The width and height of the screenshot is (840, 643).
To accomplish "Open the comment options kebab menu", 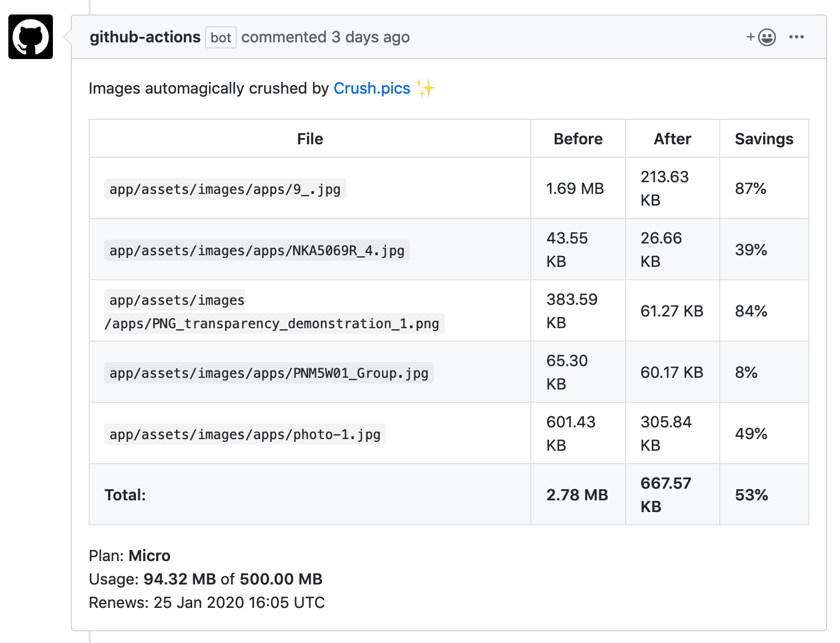I will (x=797, y=37).
